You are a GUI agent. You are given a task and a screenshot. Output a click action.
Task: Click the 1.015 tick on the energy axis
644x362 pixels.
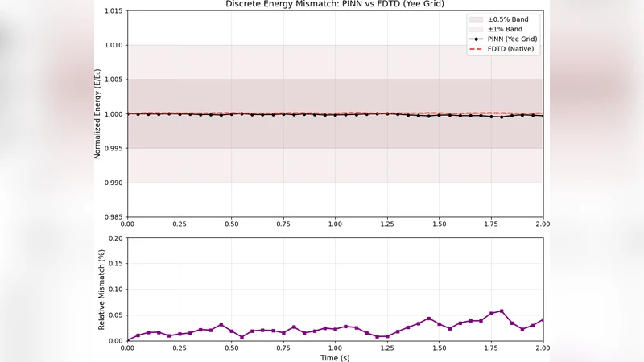coord(112,11)
